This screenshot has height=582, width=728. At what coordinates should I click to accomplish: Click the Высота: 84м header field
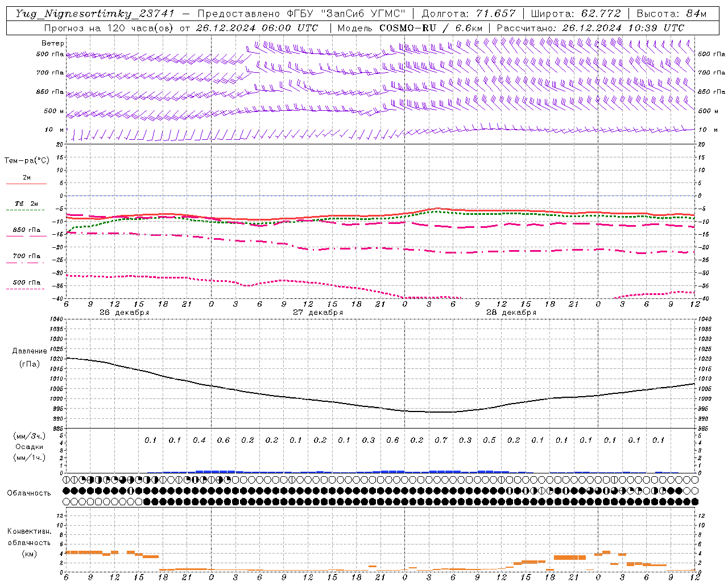(x=671, y=14)
